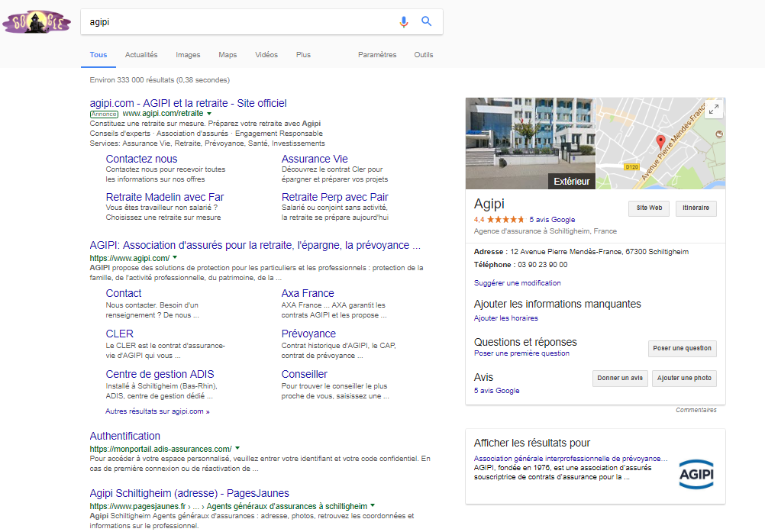Select the Tous tab
The width and height of the screenshot is (765, 532).
[x=98, y=55]
